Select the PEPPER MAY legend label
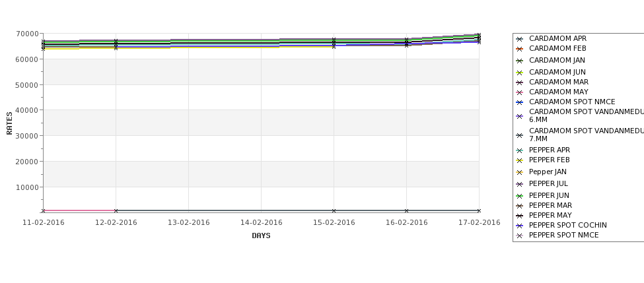The image size is (644, 283). [x=550, y=215]
